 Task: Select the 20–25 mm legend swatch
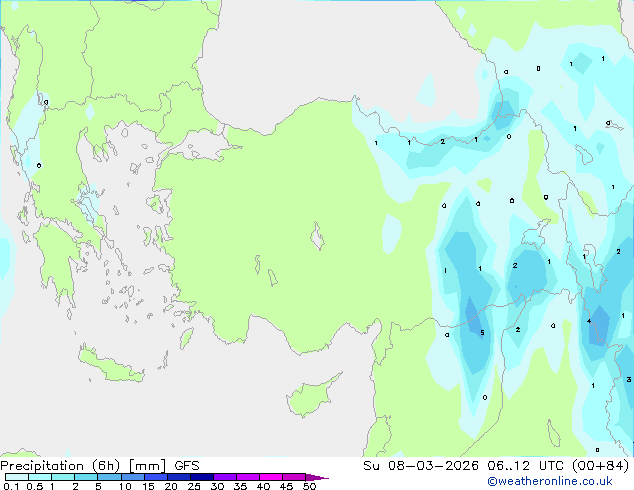pyautogui.click(x=178, y=477)
